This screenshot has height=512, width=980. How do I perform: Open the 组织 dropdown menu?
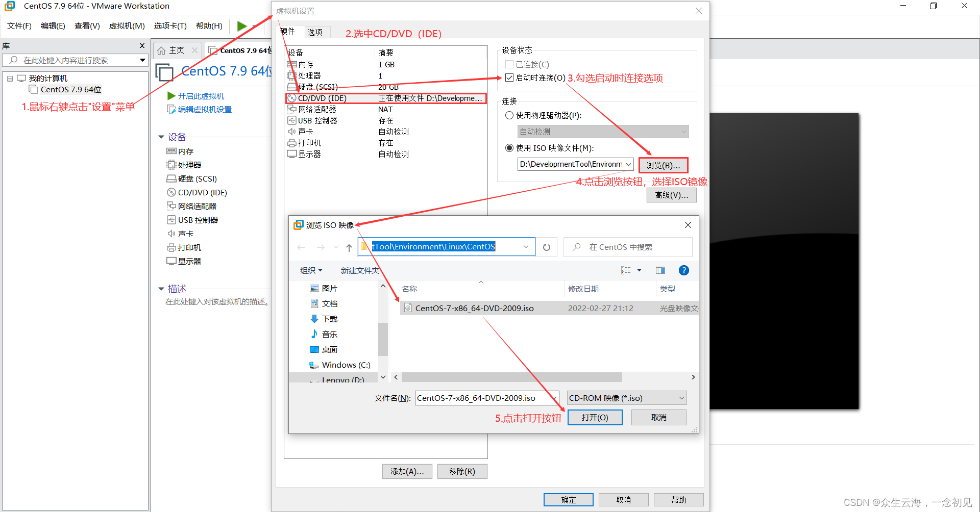click(311, 270)
